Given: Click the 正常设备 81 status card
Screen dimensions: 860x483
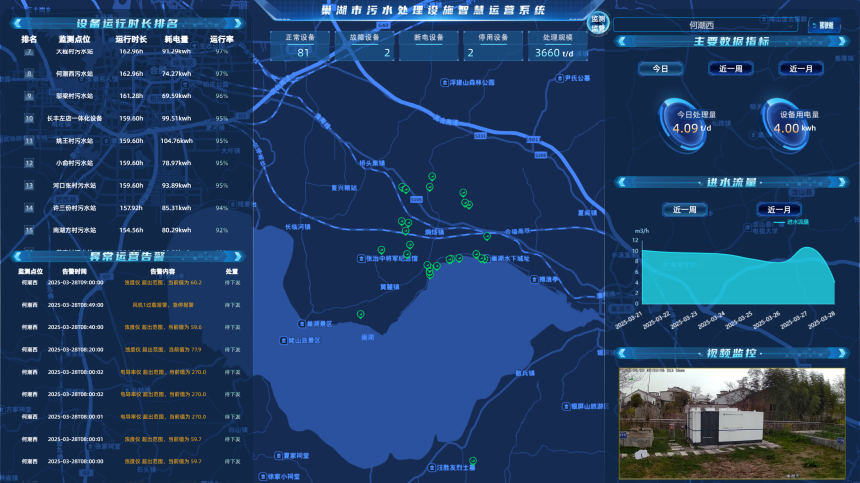Looking at the screenshot, I should click(300, 45).
